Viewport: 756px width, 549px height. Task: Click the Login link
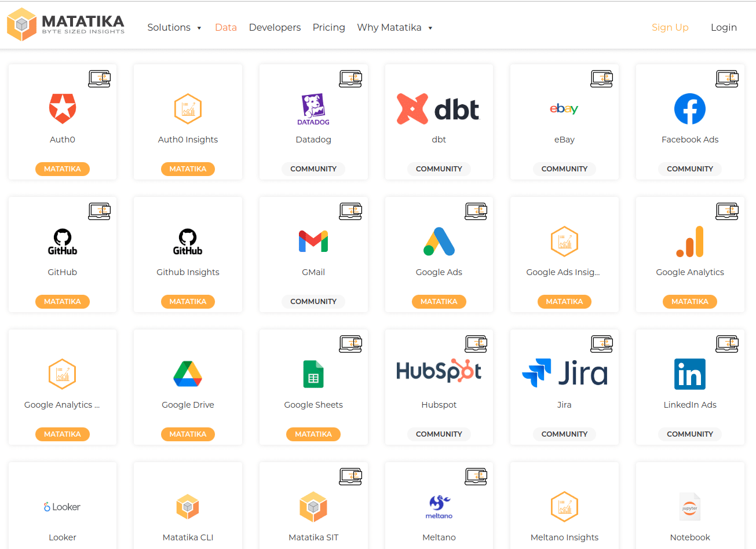(724, 27)
